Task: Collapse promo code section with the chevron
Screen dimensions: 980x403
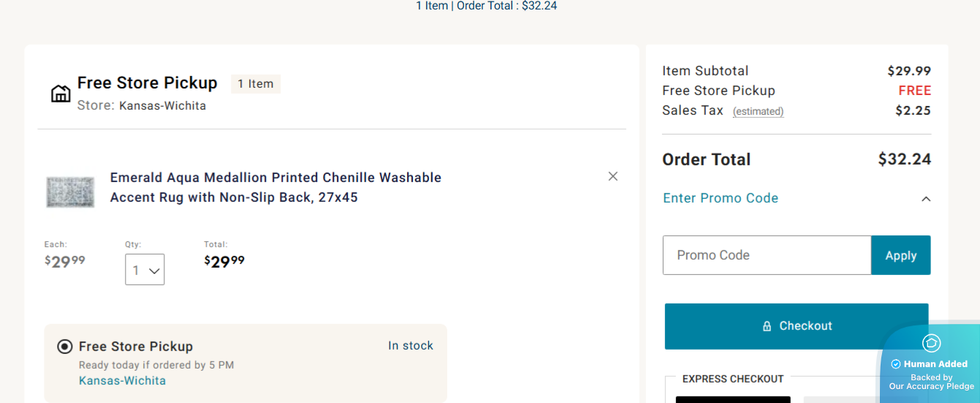Action: [926, 199]
